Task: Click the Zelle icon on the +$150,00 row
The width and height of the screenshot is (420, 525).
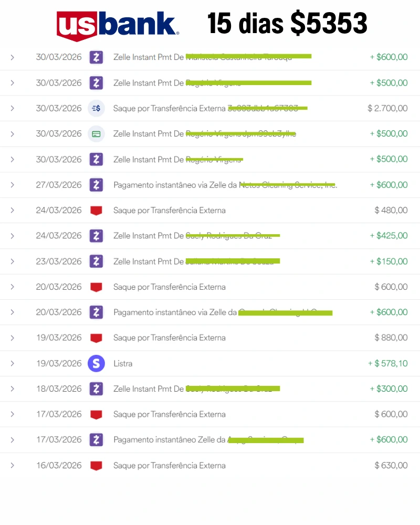Action: (x=96, y=261)
